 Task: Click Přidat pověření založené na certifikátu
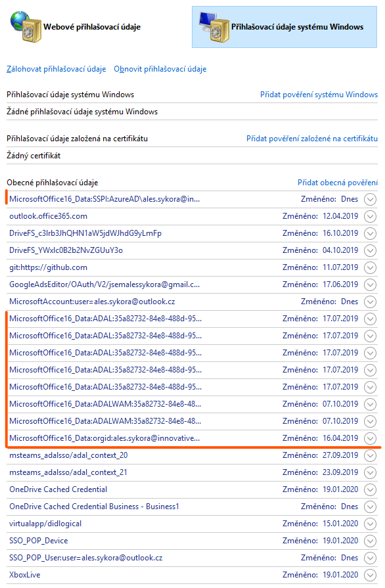[x=312, y=139]
